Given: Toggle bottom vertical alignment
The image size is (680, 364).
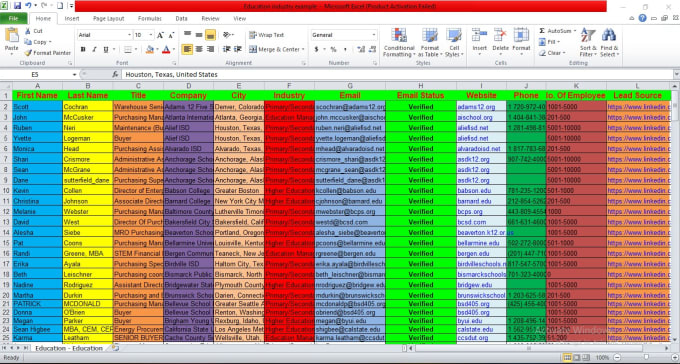Looking at the screenshot, I should [210, 35].
